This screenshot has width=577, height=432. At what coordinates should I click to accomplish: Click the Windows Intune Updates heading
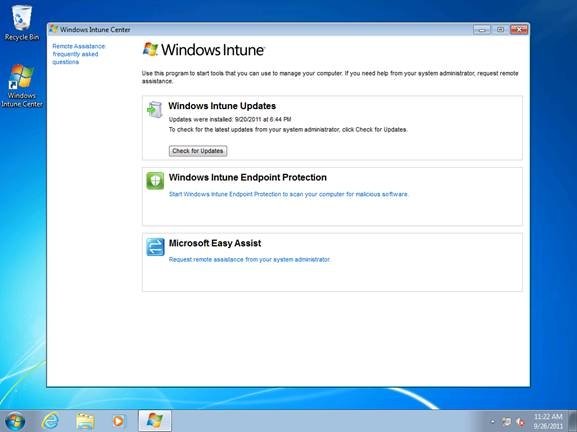[222, 106]
